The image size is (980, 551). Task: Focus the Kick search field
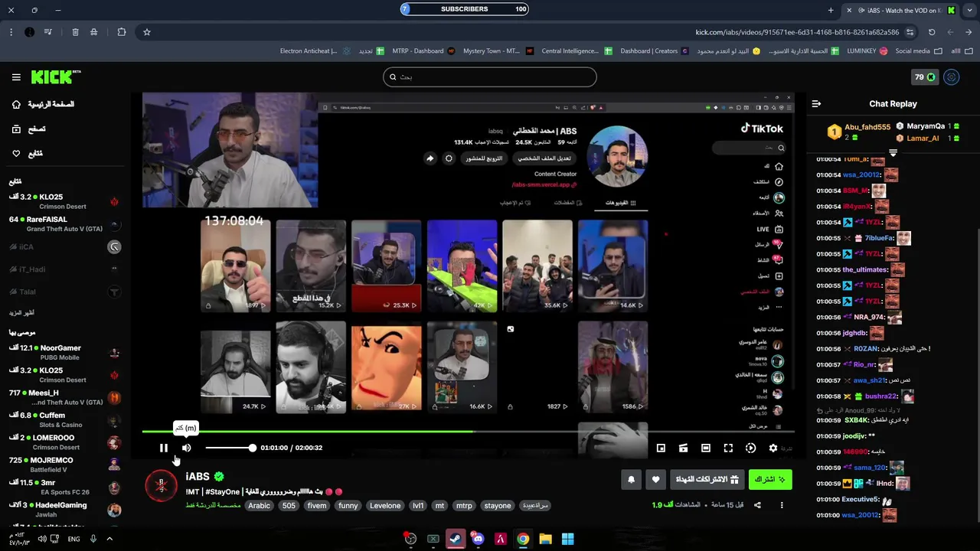tap(490, 77)
